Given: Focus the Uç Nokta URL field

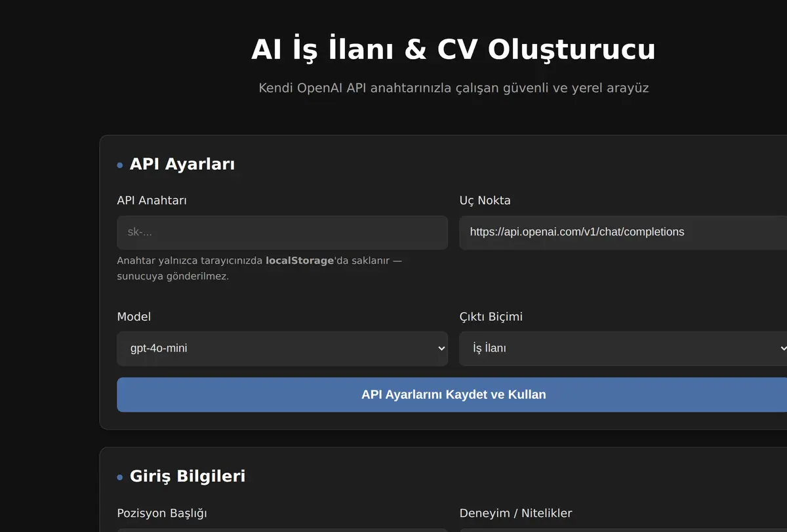Looking at the screenshot, I should point(623,233).
